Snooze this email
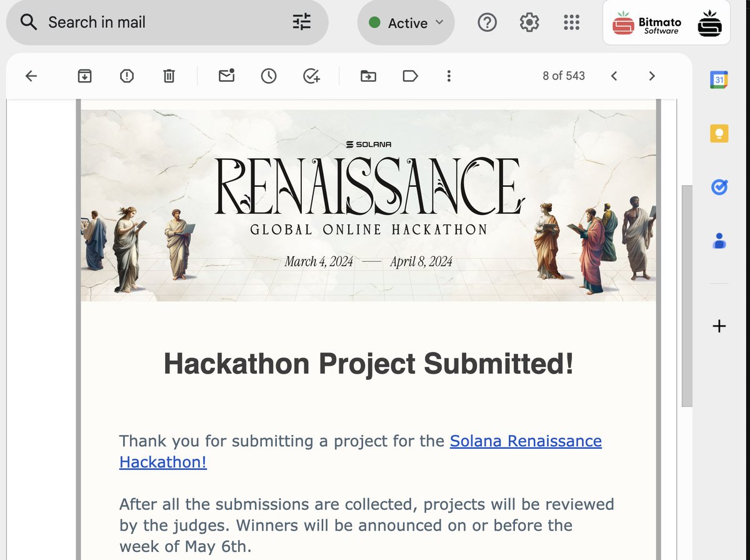The image size is (750, 560). (x=268, y=76)
